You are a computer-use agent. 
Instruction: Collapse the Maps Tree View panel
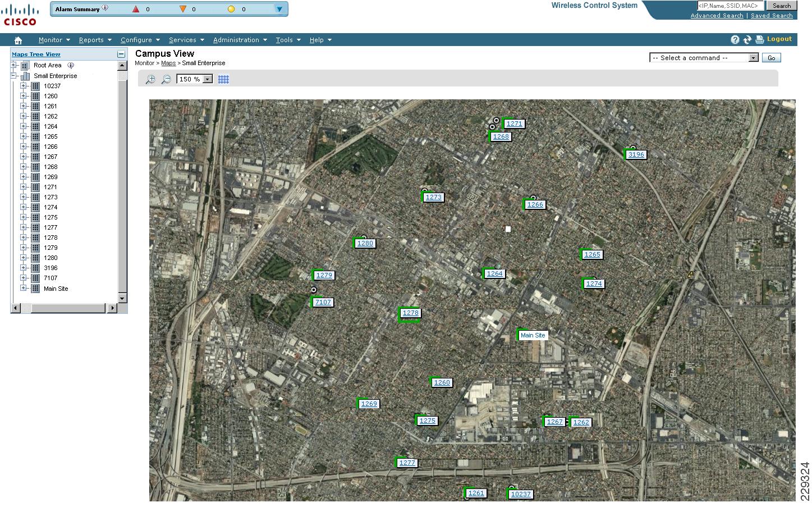pyautogui.click(x=121, y=54)
